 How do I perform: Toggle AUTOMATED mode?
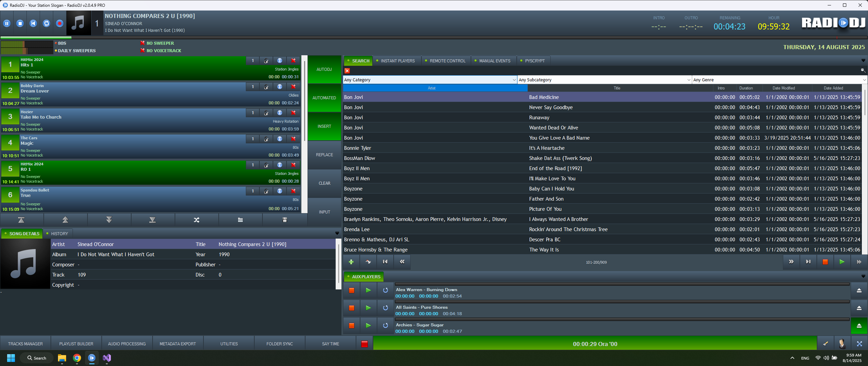click(x=324, y=98)
